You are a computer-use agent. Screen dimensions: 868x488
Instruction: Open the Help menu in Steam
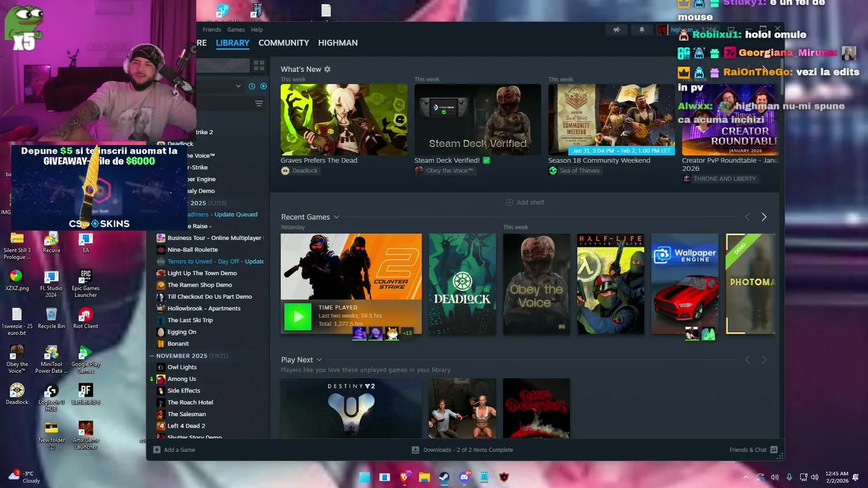(257, 30)
